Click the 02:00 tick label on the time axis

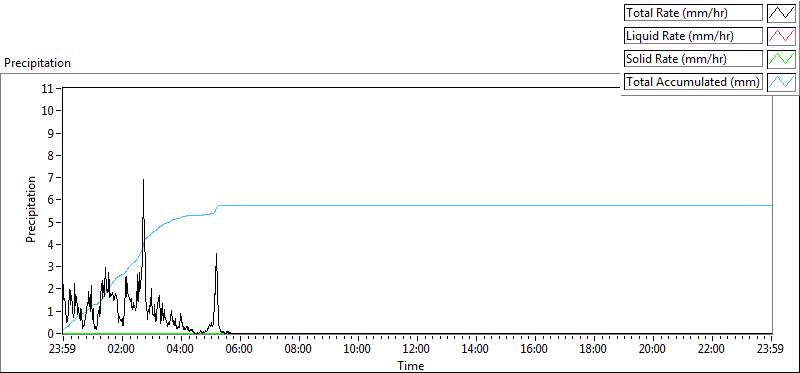click(x=122, y=350)
